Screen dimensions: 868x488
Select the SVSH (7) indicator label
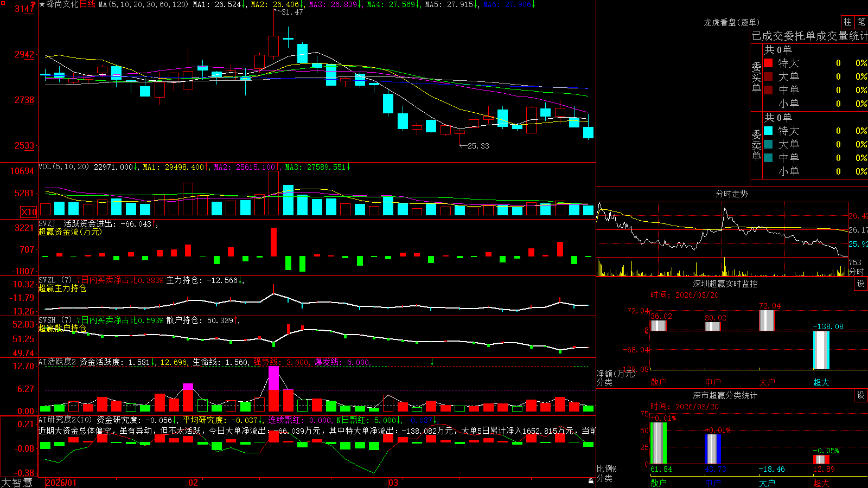tap(55, 320)
